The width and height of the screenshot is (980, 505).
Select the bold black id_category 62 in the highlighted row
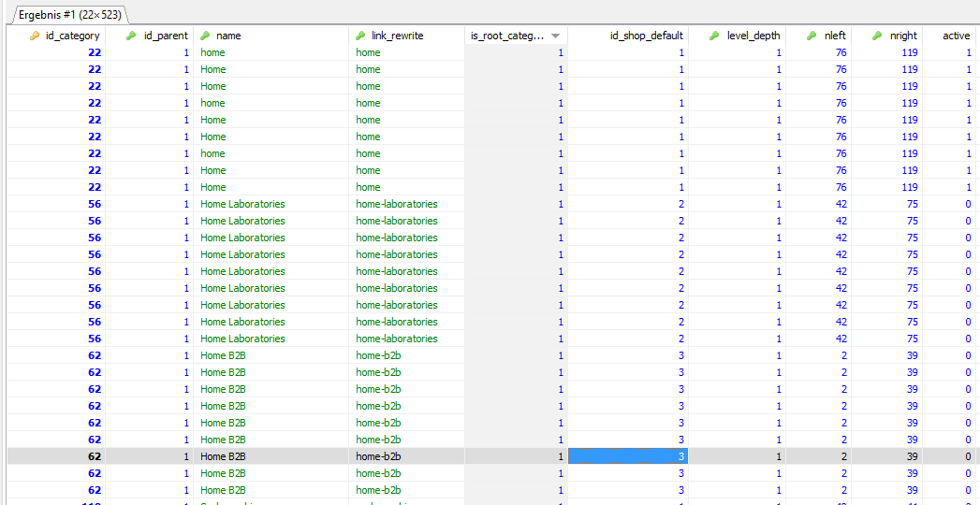(95, 456)
